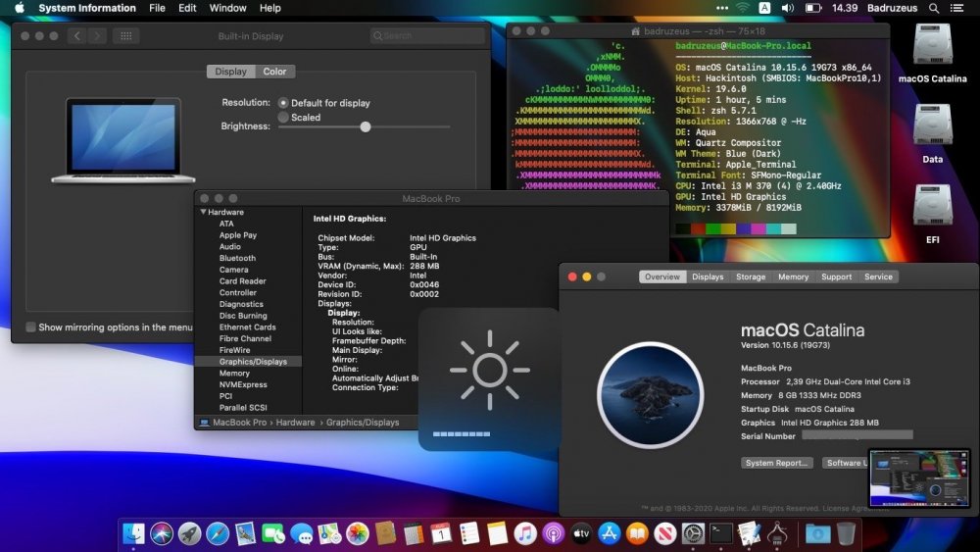
Task: Select Memory in hardware list
Action: 234,373
